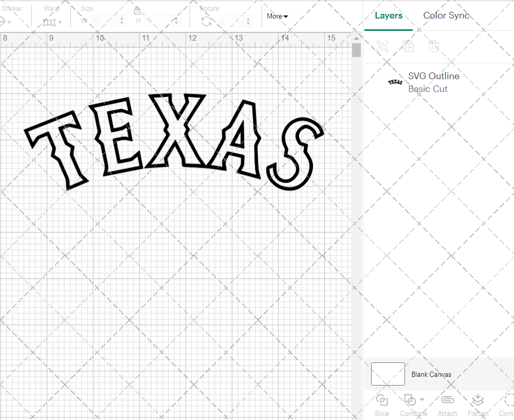Open the Layers tab

pyautogui.click(x=389, y=15)
